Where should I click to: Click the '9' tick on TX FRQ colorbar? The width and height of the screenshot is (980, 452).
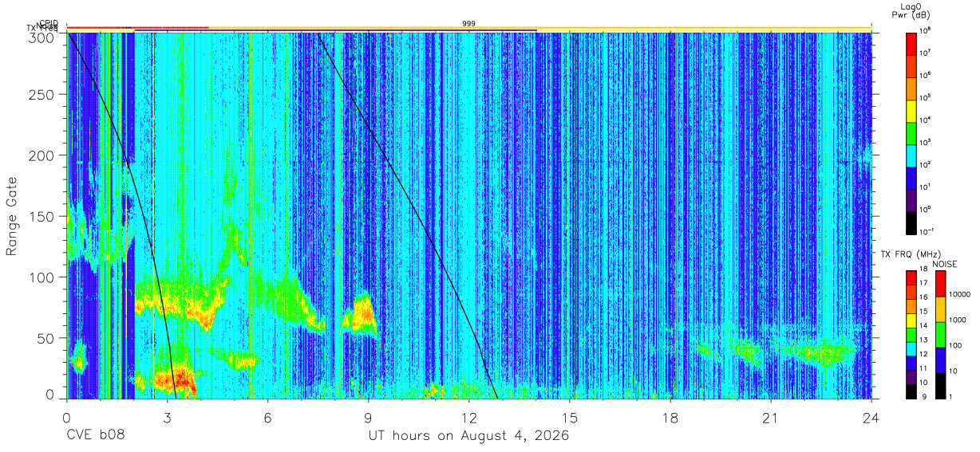coord(923,396)
